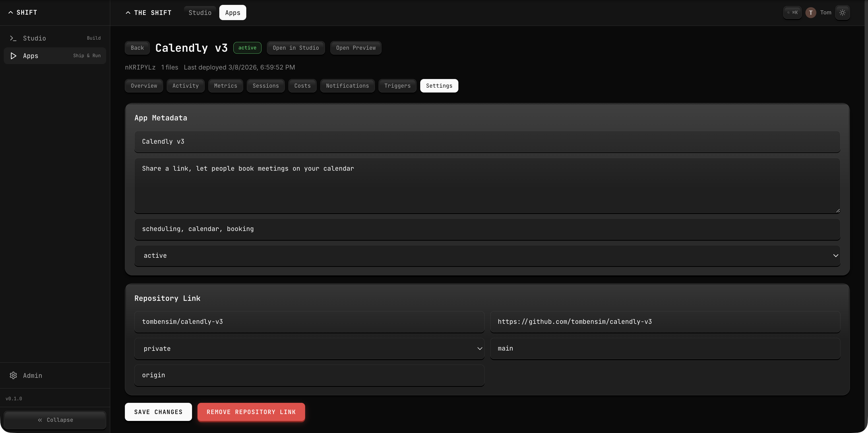The image size is (868, 433).
Task: Open the private repository visibility dropdown
Action: pos(309,348)
